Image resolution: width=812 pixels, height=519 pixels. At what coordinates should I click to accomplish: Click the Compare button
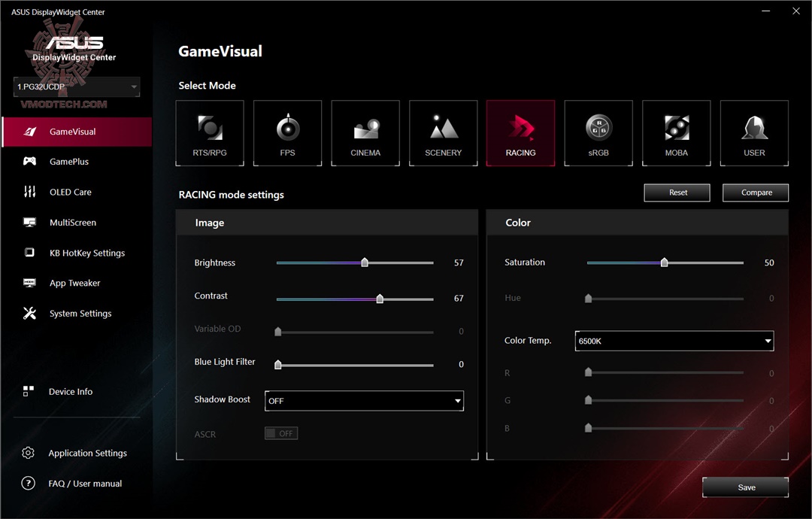756,193
